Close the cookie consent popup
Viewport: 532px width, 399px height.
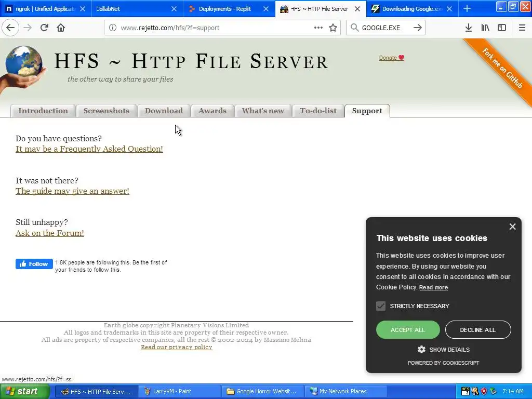[512, 227]
